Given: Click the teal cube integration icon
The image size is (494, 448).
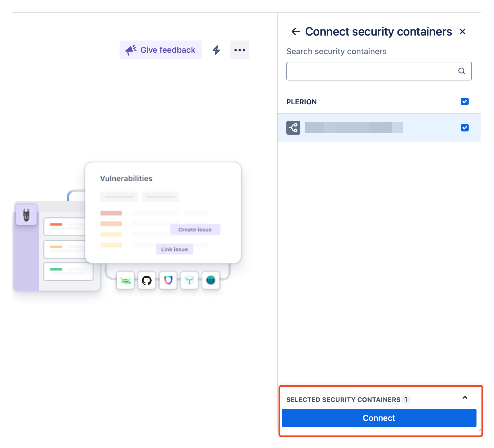Looking at the screenshot, I should (189, 280).
